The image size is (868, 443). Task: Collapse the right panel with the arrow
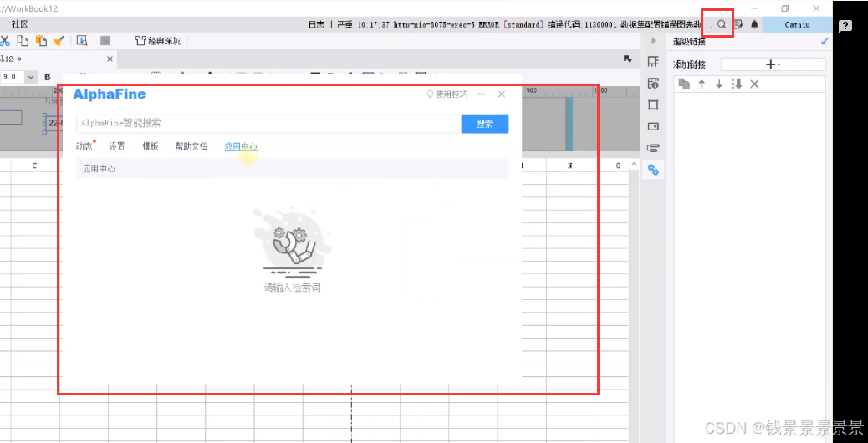653,41
